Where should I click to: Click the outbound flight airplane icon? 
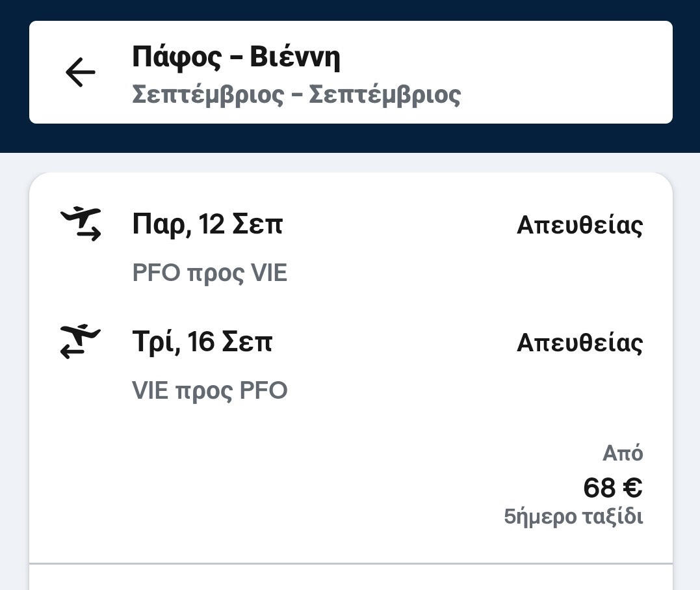click(81, 224)
